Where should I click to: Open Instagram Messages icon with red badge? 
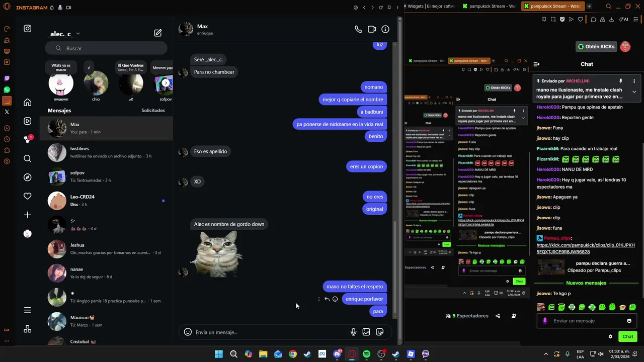(x=28, y=140)
